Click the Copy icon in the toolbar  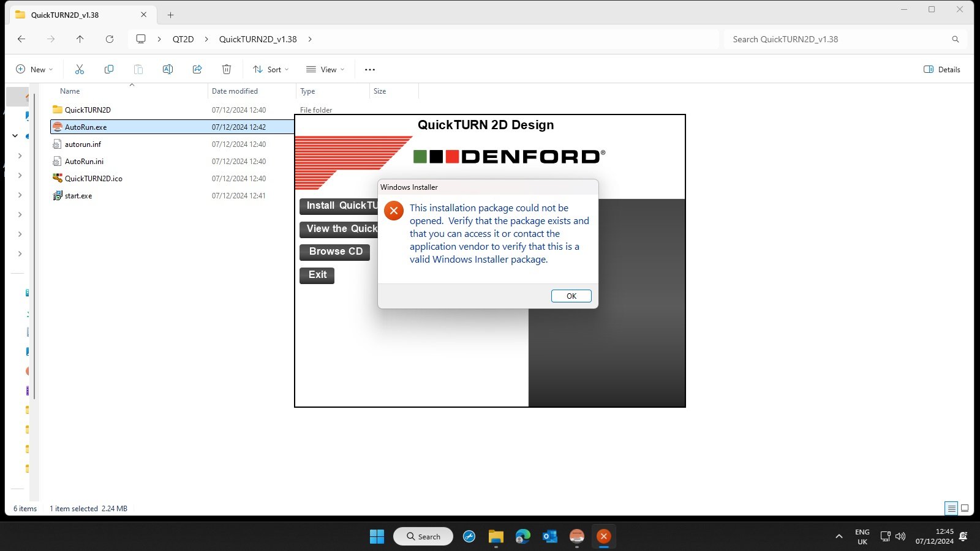tap(109, 69)
